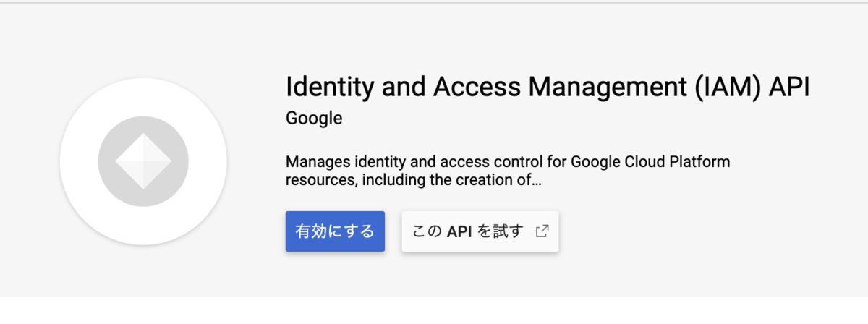The image size is (868, 324).
Task: Click the external link arrow icon
Action: 542,231
